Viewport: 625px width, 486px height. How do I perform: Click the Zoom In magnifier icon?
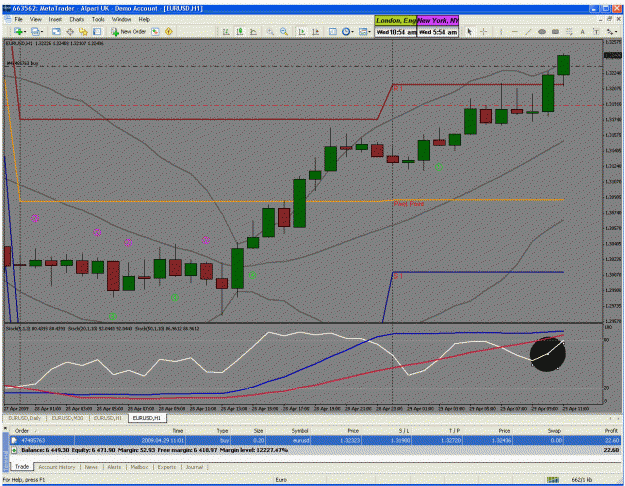270,32
